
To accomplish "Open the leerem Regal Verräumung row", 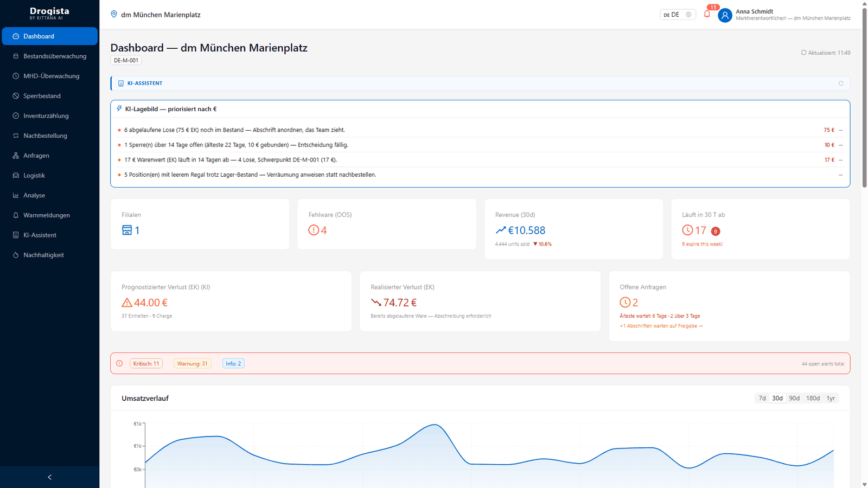I will click(480, 175).
